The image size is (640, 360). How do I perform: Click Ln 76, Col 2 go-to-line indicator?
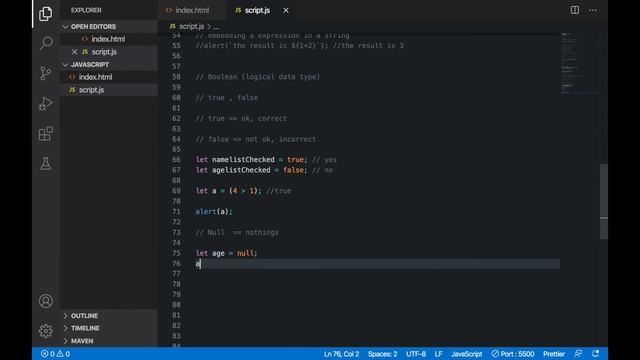[341, 354]
